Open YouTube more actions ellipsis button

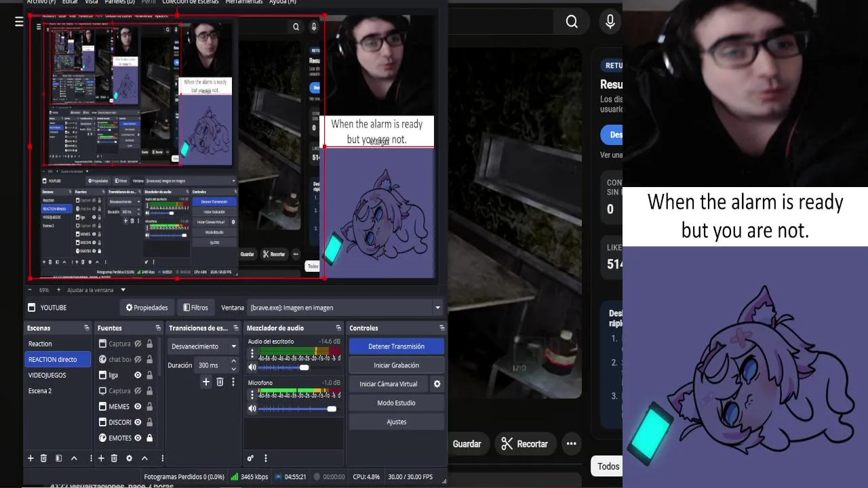click(x=571, y=444)
